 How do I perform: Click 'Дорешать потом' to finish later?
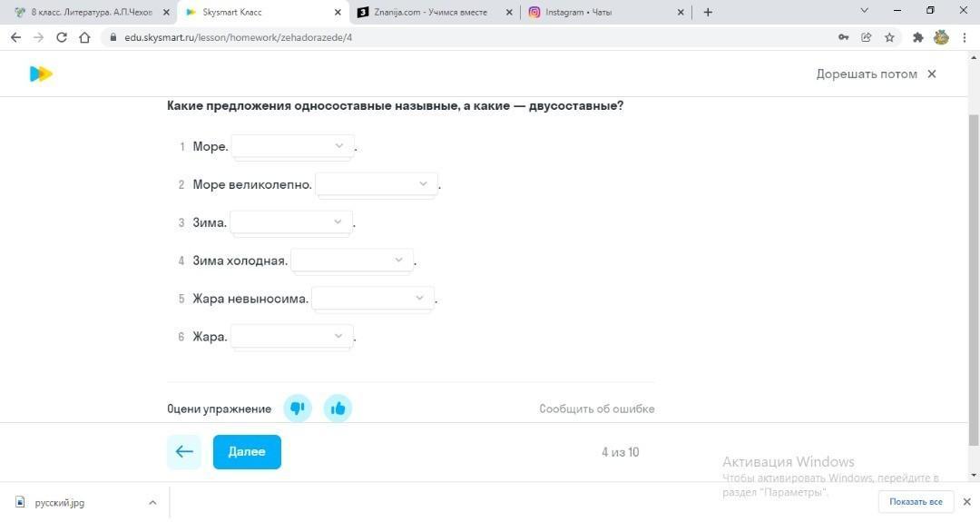pos(867,74)
